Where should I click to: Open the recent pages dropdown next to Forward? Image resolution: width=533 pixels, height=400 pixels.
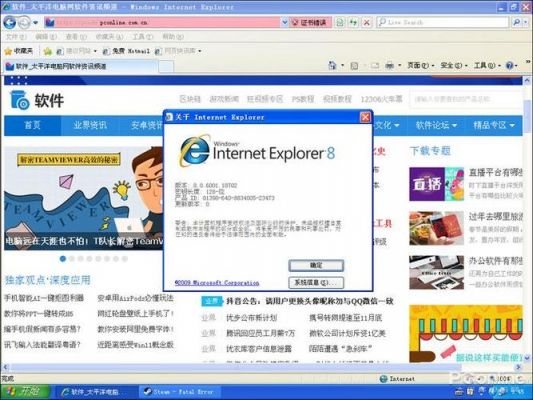(x=36, y=23)
